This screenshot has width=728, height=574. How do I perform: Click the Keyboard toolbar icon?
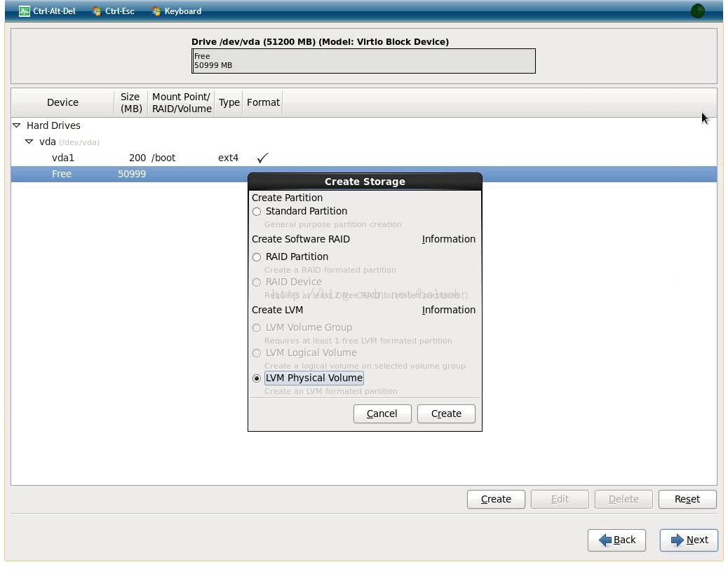[156, 11]
